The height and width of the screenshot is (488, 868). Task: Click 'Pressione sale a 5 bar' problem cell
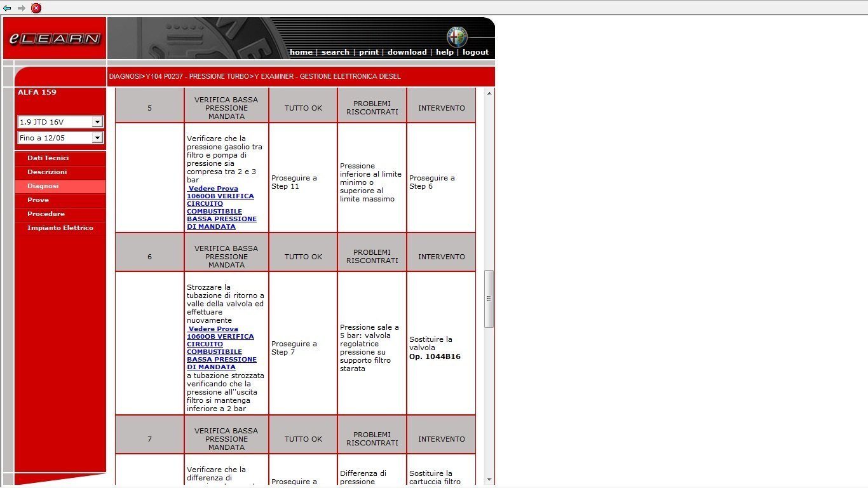click(372, 343)
